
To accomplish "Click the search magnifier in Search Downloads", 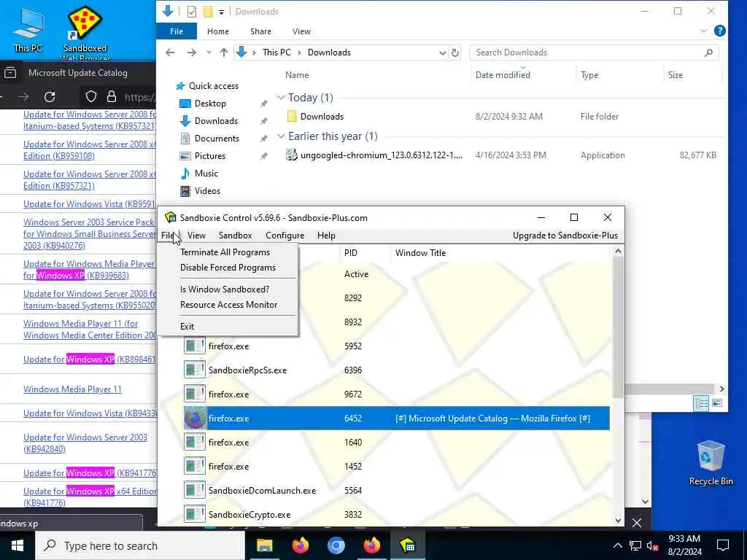I will (x=708, y=52).
